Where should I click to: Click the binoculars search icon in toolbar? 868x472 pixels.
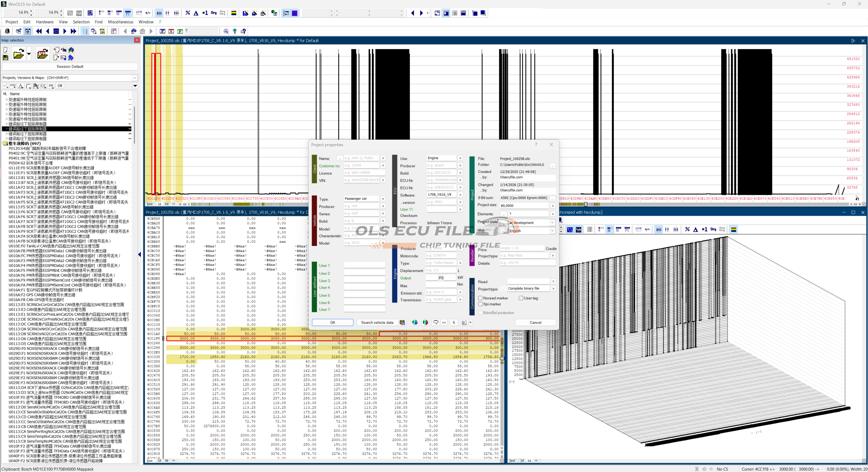(134, 31)
